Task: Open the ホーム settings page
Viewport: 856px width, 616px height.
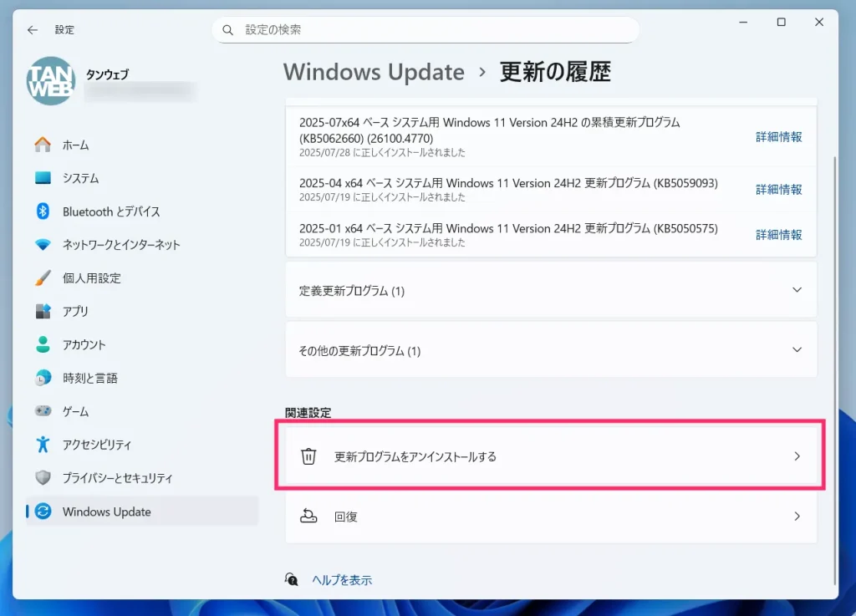Action: 142,145
